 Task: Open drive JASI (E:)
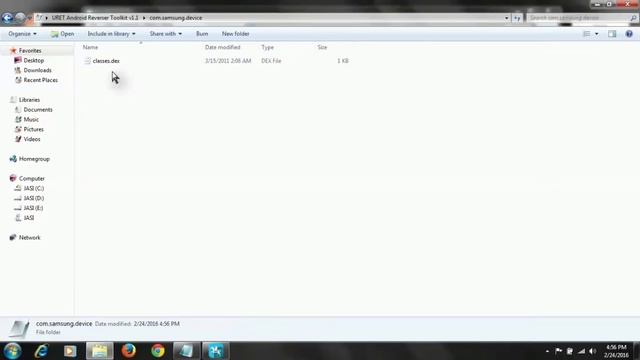tap(33, 208)
